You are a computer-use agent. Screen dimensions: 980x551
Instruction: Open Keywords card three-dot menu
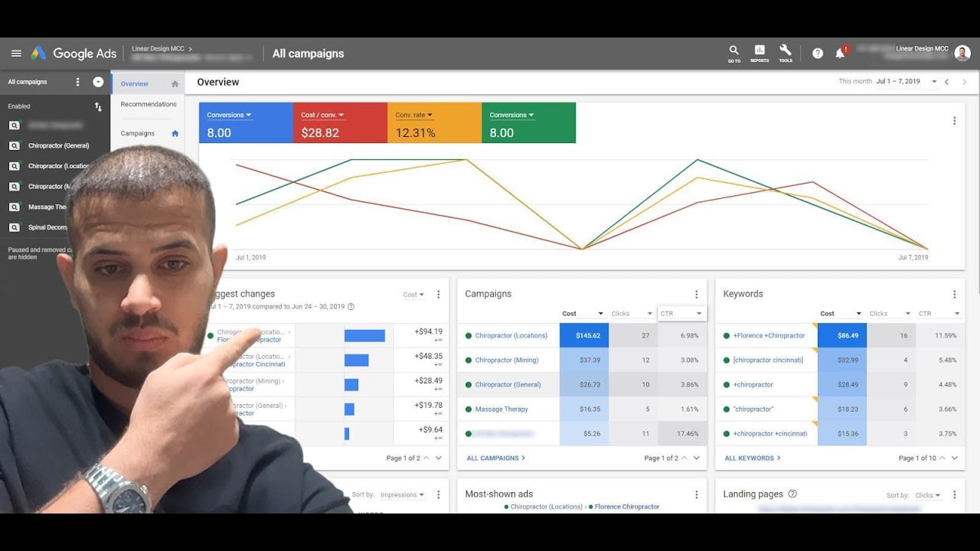pyautogui.click(x=954, y=295)
